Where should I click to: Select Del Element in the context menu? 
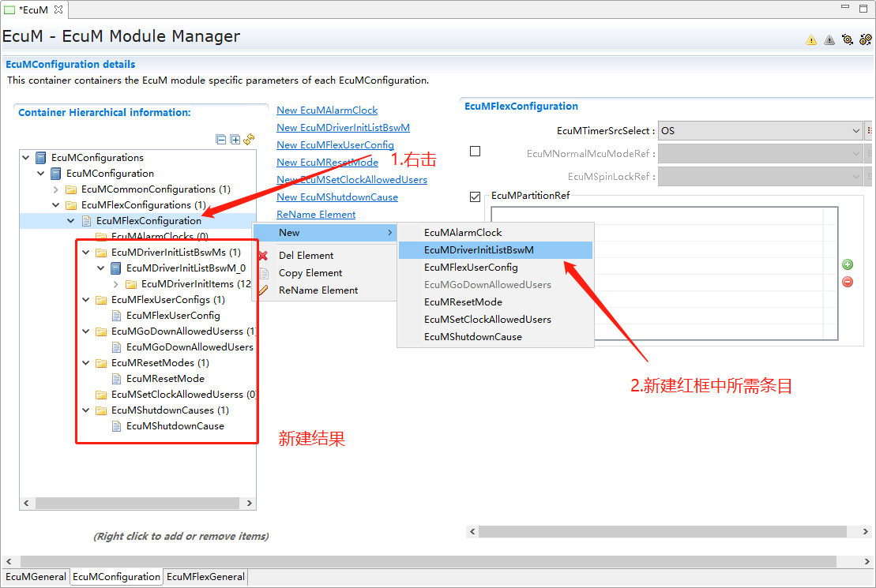[x=306, y=256]
